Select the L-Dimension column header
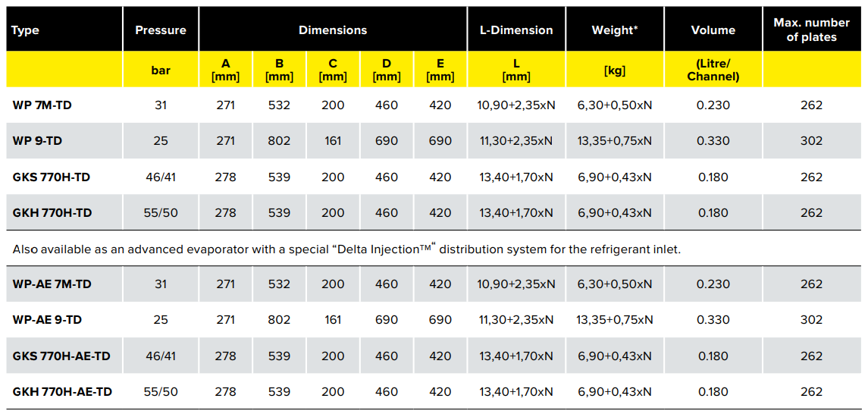 tap(516, 30)
